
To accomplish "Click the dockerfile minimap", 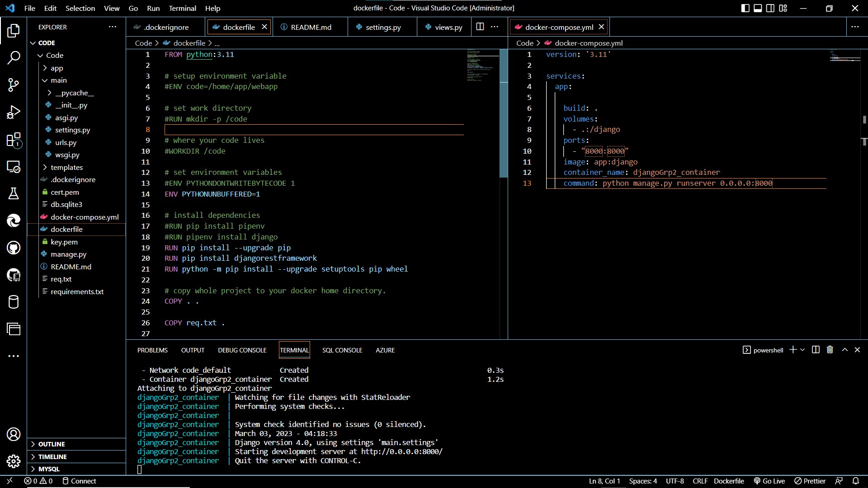I will point(483,66).
